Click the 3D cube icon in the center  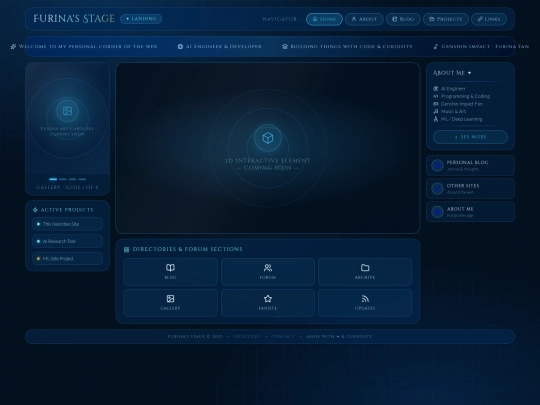[268, 138]
